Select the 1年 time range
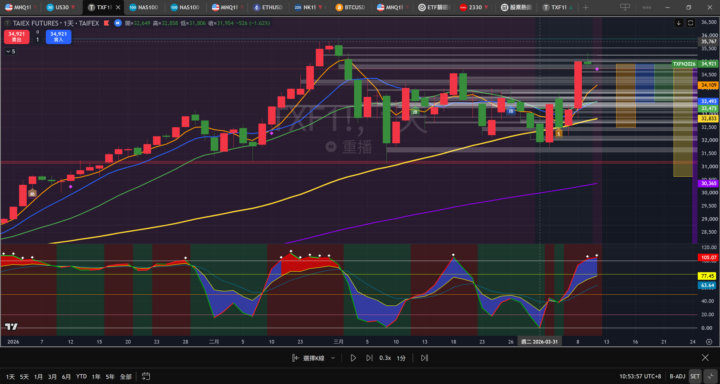 tap(96, 377)
